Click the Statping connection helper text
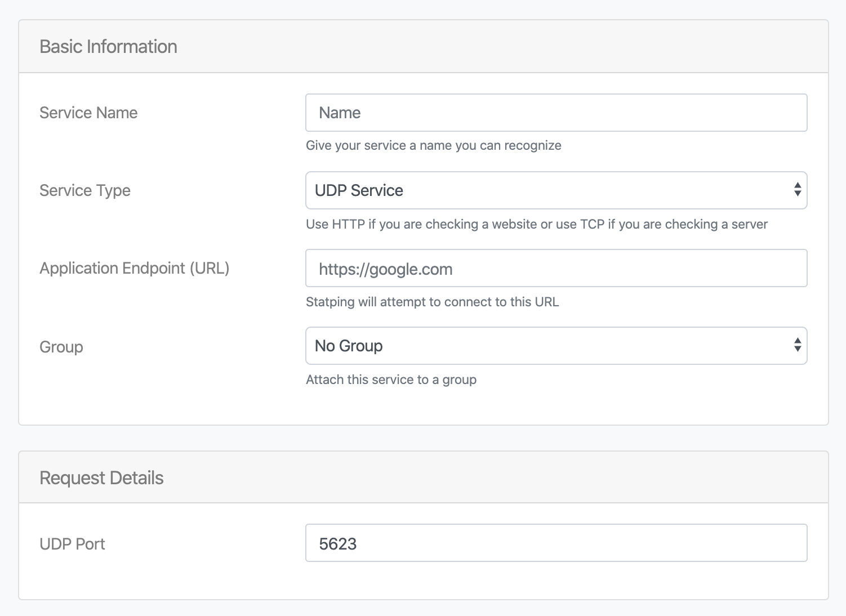 (432, 302)
